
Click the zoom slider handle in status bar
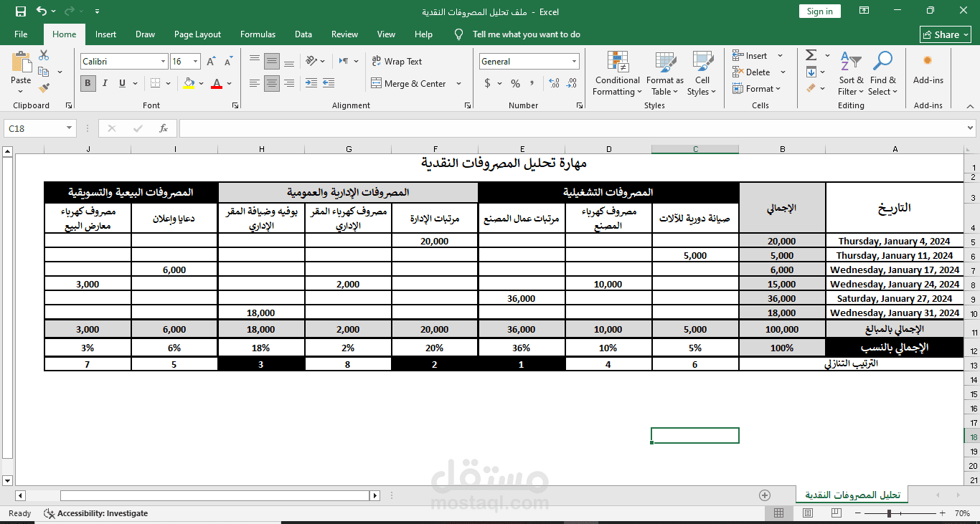pyautogui.click(x=889, y=513)
